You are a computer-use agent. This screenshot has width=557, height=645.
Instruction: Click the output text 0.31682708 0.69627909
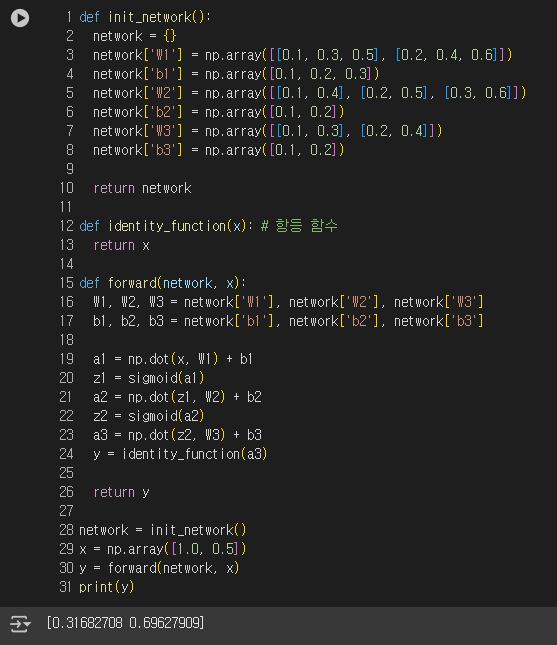click(x=125, y=623)
